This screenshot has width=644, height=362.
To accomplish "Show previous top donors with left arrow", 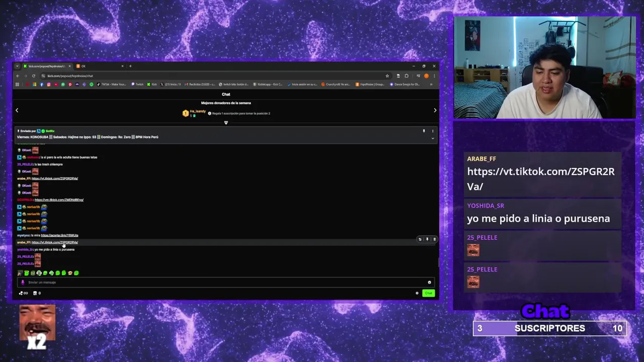I will coord(17,110).
